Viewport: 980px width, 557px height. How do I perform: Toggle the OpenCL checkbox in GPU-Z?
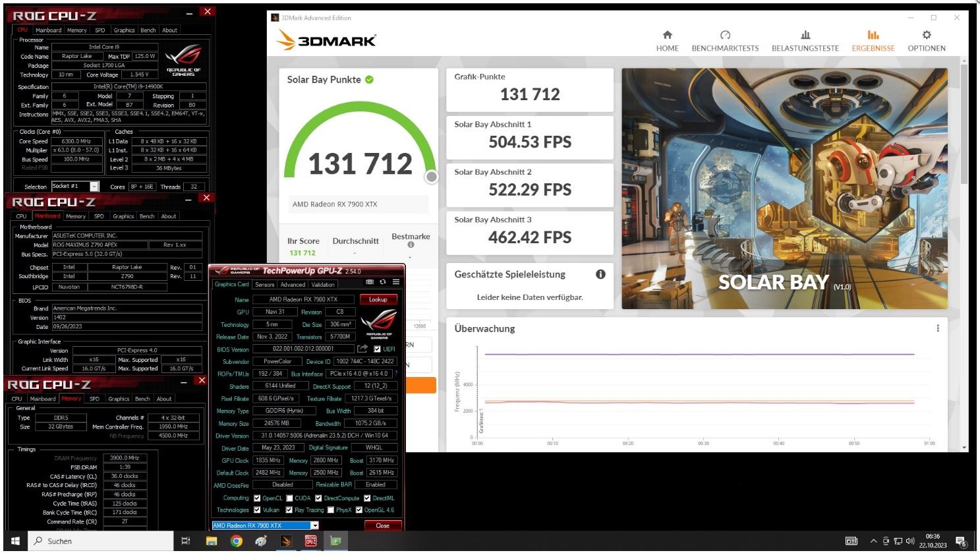[257, 498]
